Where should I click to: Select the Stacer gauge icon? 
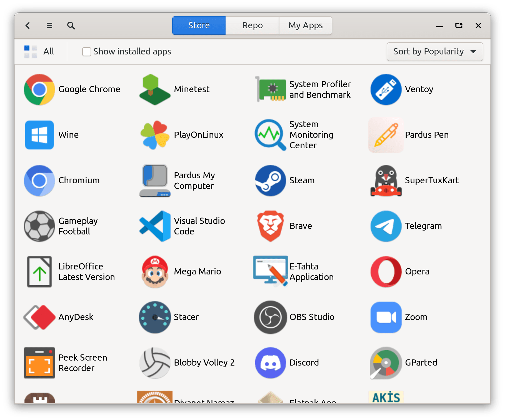click(155, 317)
